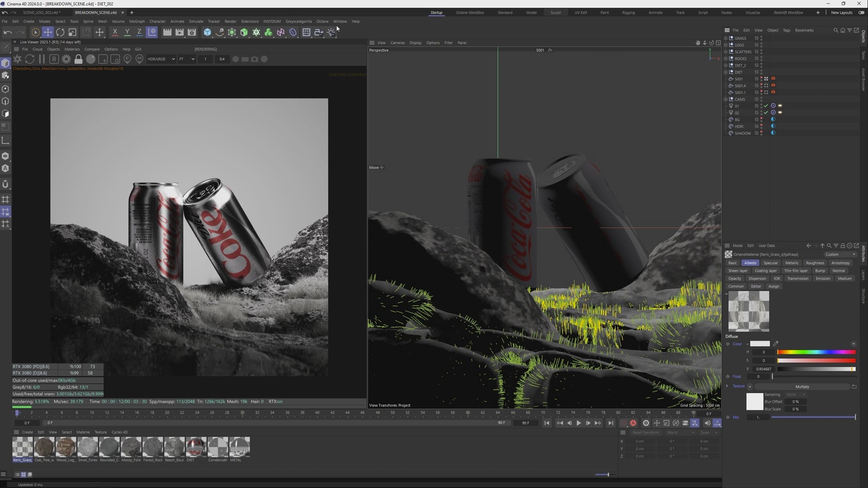
Task: Switch to Octane Workflow layout
Action: pos(470,13)
